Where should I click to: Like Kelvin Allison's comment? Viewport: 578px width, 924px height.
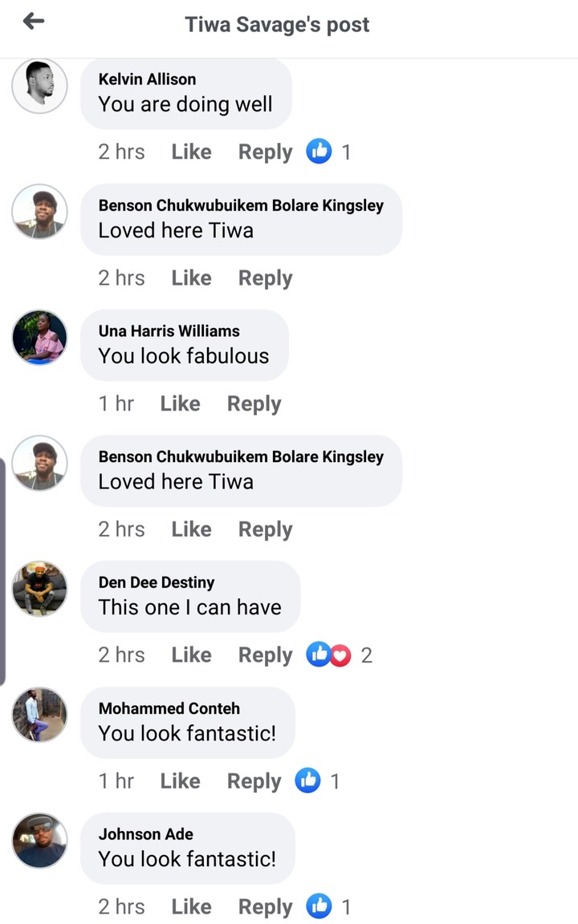click(x=191, y=152)
